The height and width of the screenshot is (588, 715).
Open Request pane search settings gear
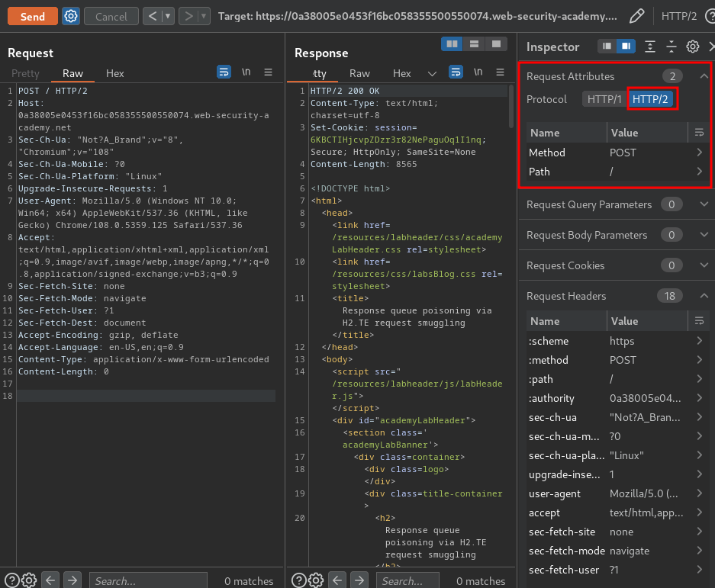tap(29, 580)
